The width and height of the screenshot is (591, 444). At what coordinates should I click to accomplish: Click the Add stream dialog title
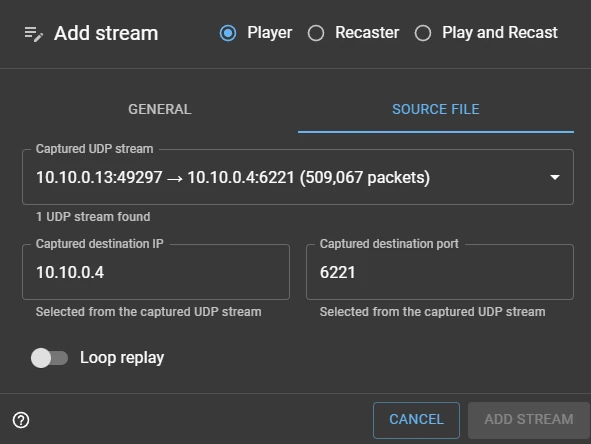point(106,33)
